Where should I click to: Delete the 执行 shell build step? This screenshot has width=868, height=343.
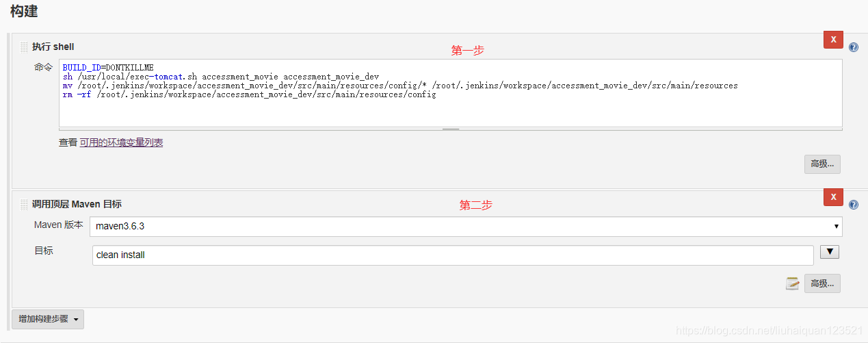pyautogui.click(x=833, y=40)
